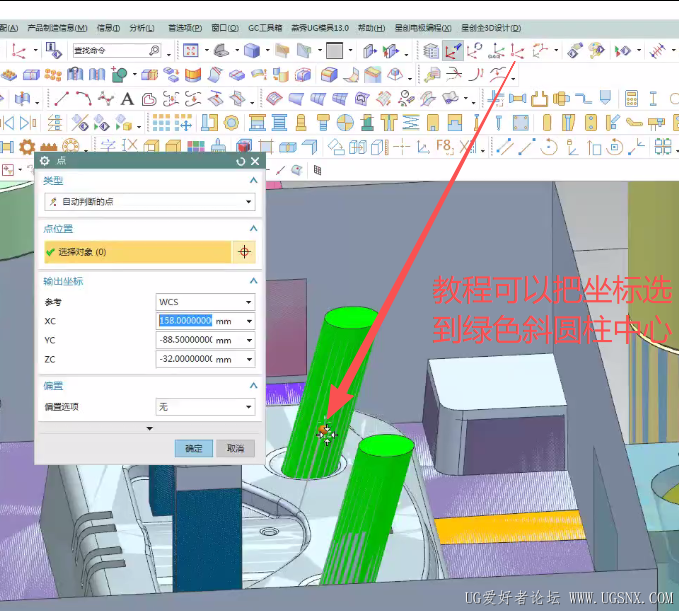The image size is (679, 611).
Task: Open the GC工具箱 menu
Action: [x=266, y=28]
